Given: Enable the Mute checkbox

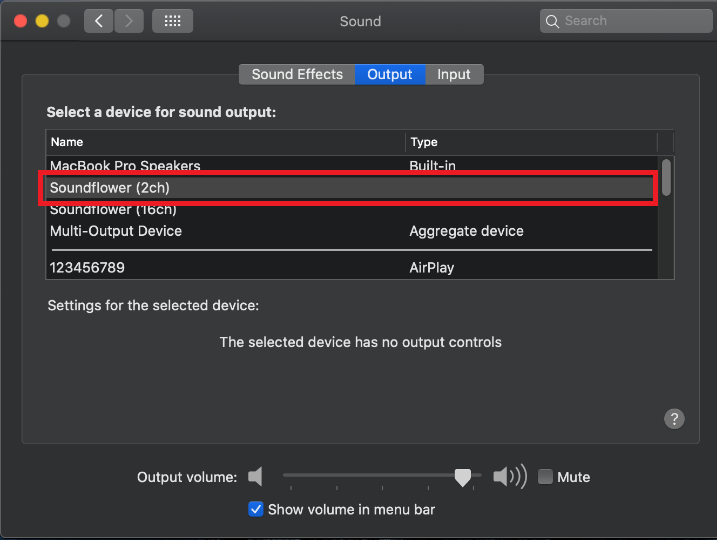Looking at the screenshot, I should (545, 477).
